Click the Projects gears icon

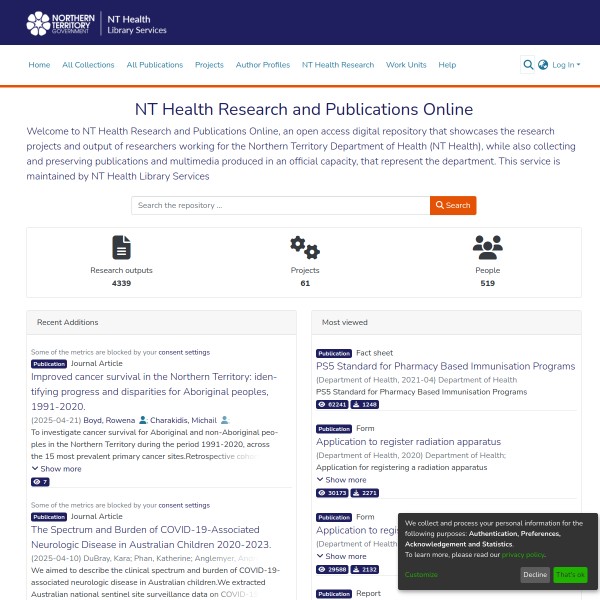coord(304,247)
